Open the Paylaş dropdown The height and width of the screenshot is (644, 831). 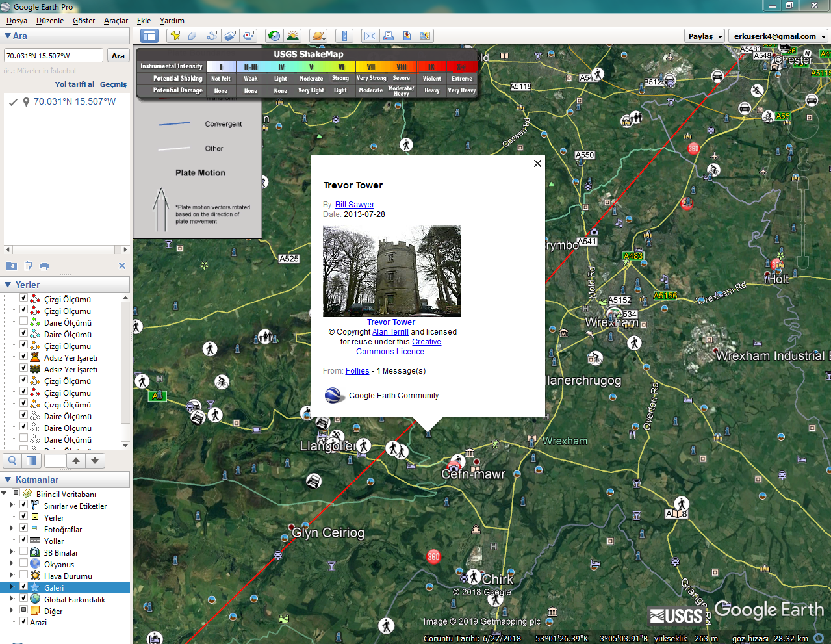click(704, 36)
